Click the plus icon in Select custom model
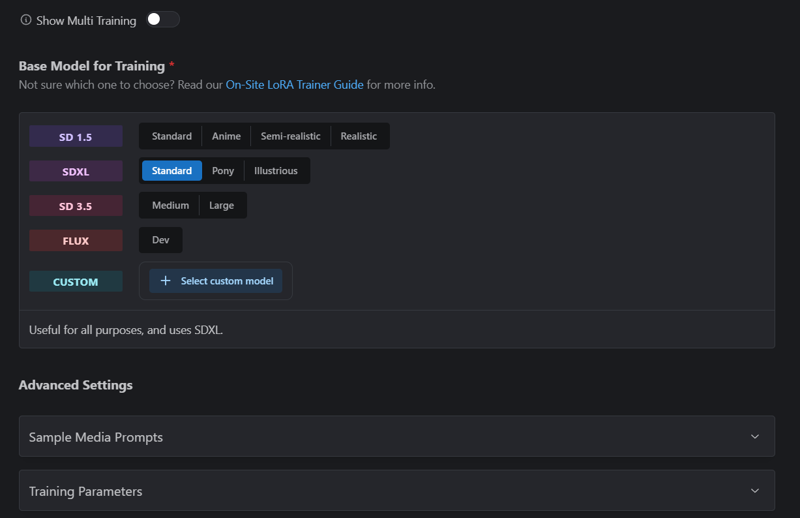Viewport: 800px width, 518px height. click(165, 281)
